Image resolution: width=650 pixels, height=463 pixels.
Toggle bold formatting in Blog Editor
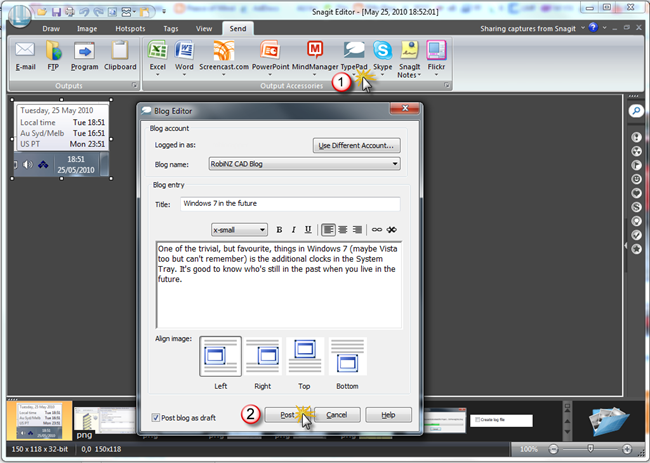[279, 229]
